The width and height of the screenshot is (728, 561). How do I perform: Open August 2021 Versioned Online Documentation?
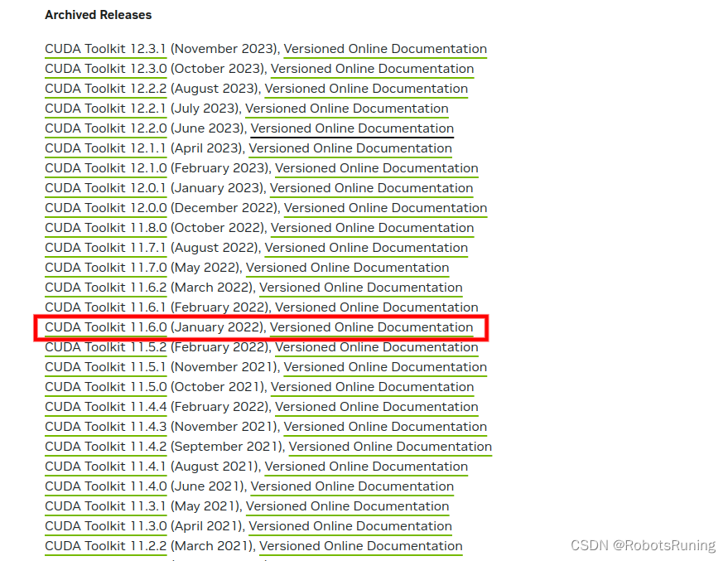coord(366,467)
